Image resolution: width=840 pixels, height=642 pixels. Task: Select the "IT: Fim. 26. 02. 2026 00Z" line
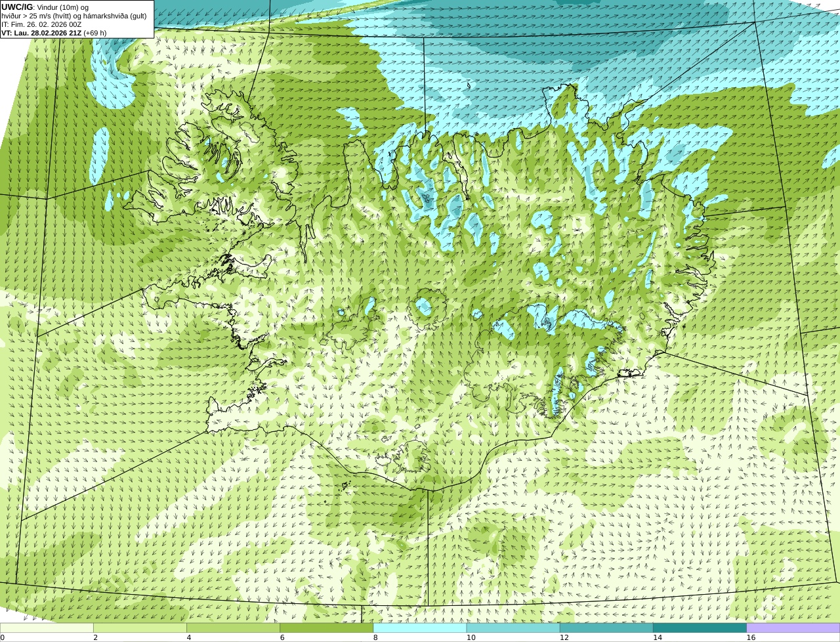click(41, 24)
